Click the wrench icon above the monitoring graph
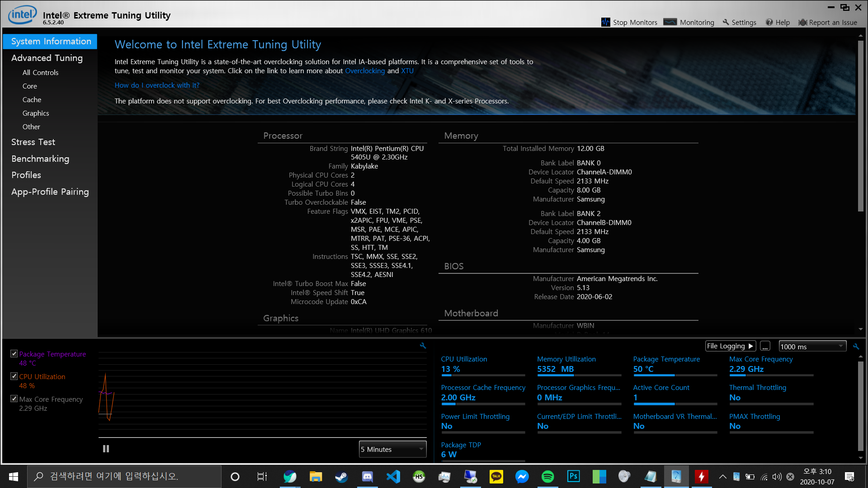This screenshot has width=868, height=488. [x=423, y=346]
